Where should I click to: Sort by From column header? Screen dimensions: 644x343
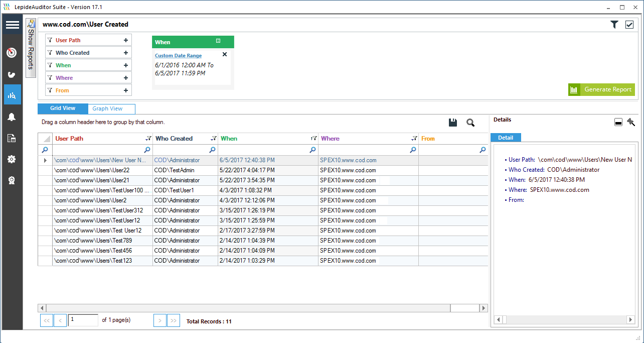coord(428,139)
